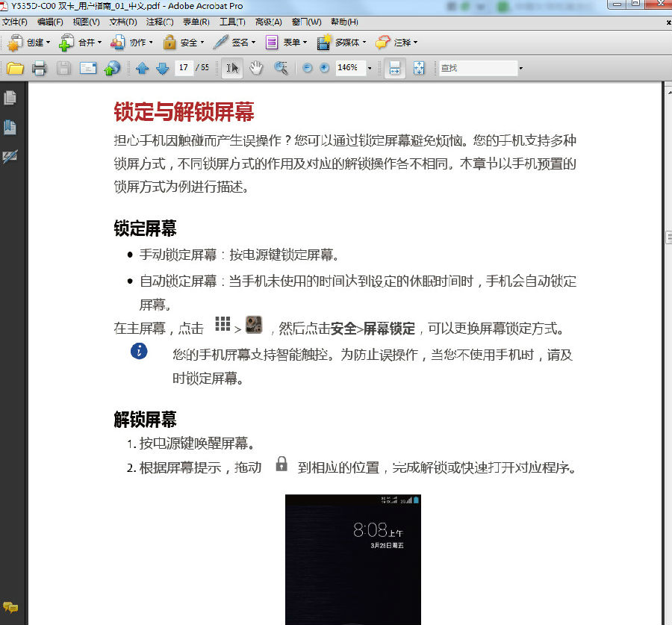672x625 pixels.
Task: Click inside the page number field
Action: (x=183, y=68)
